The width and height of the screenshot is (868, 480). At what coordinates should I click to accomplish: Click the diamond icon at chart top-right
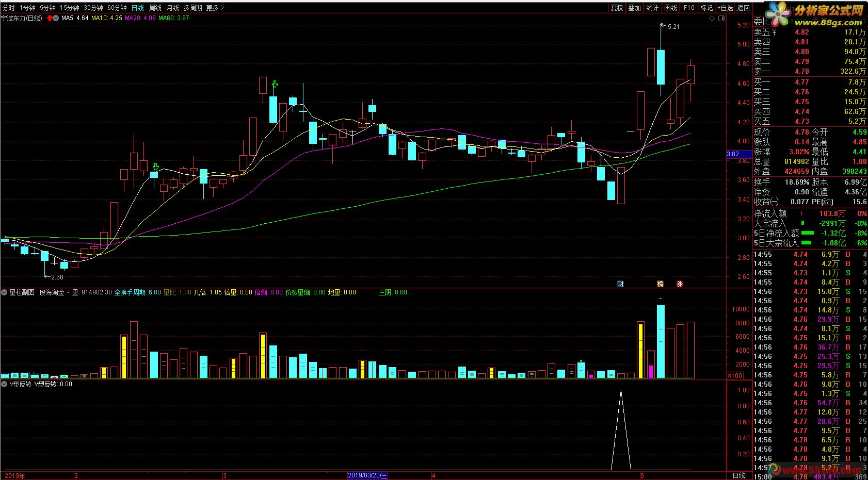712,19
